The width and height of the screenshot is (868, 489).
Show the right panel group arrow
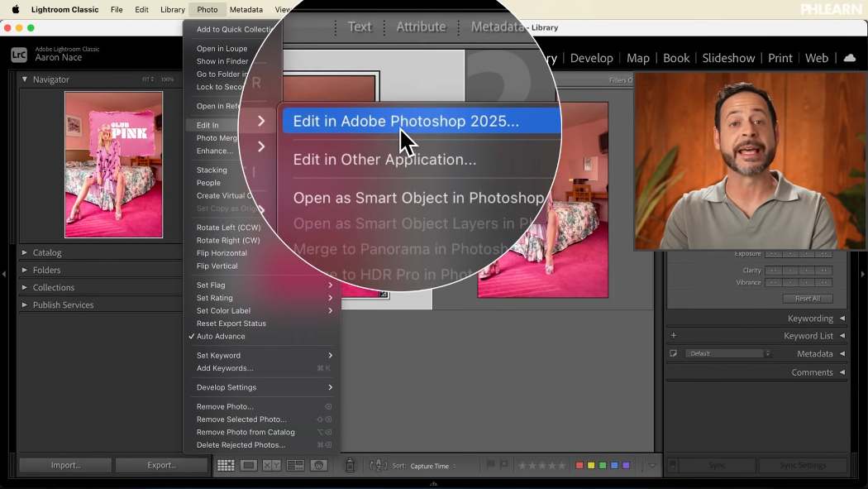(x=862, y=274)
